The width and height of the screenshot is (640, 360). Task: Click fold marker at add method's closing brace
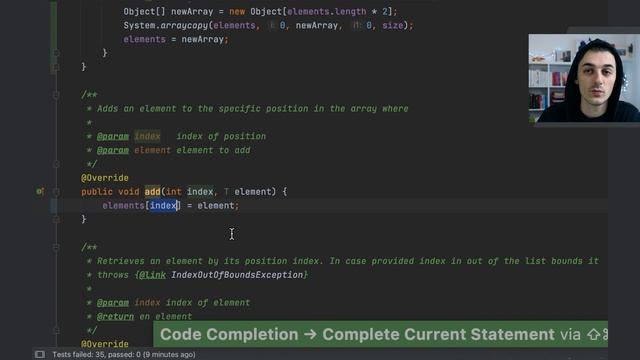coord(56,220)
